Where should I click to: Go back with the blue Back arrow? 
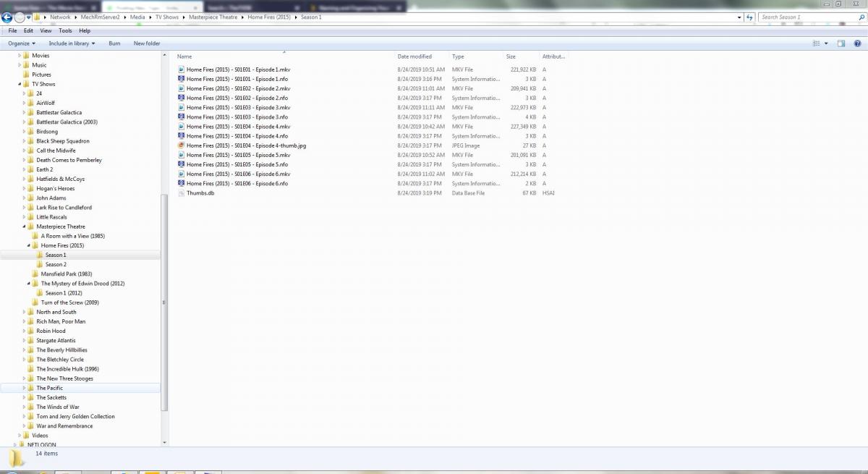7,17
